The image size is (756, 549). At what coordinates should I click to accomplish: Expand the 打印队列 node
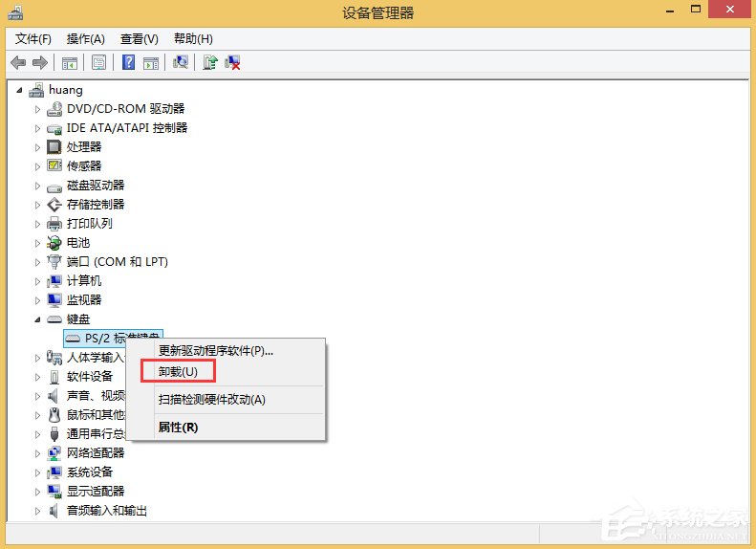pos(37,224)
